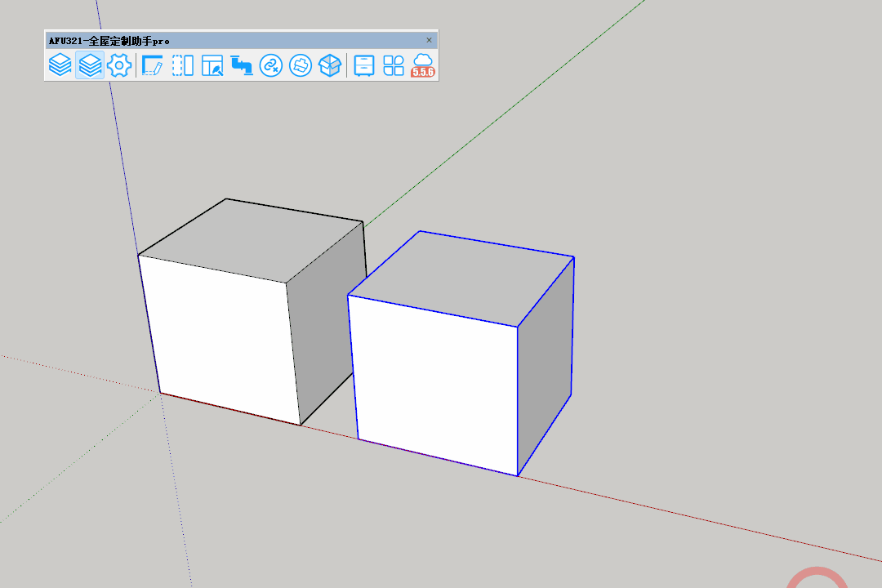Click the pipe fitting tool icon
The height and width of the screenshot is (588, 882).
241,65
